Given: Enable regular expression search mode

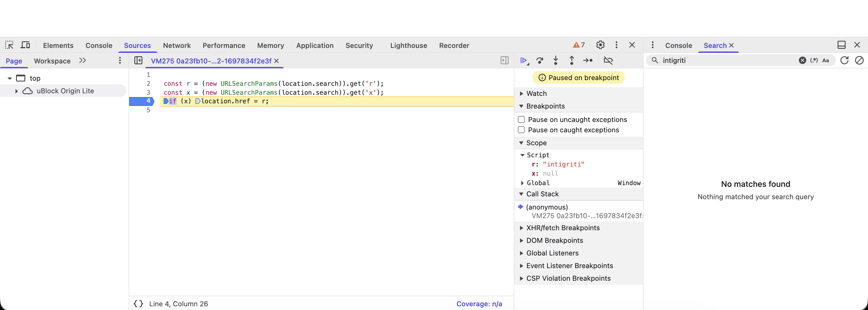Looking at the screenshot, I should (813, 60).
